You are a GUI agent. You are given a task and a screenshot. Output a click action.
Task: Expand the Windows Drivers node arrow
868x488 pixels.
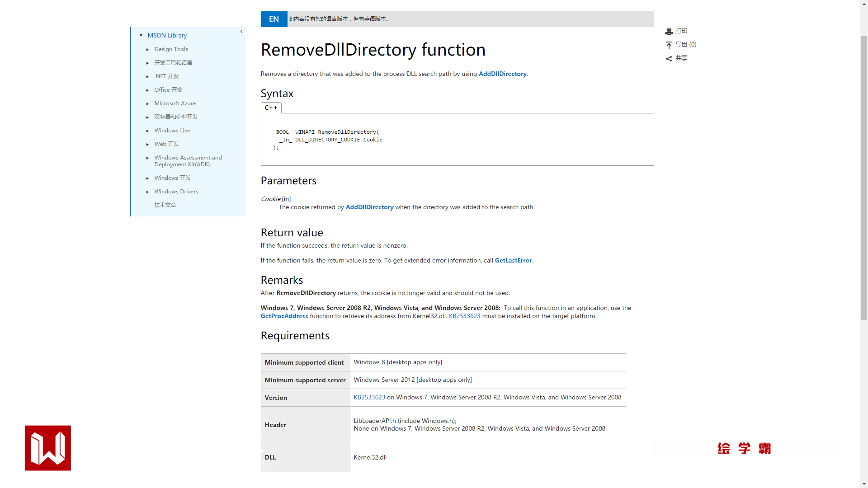click(x=147, y=192)
